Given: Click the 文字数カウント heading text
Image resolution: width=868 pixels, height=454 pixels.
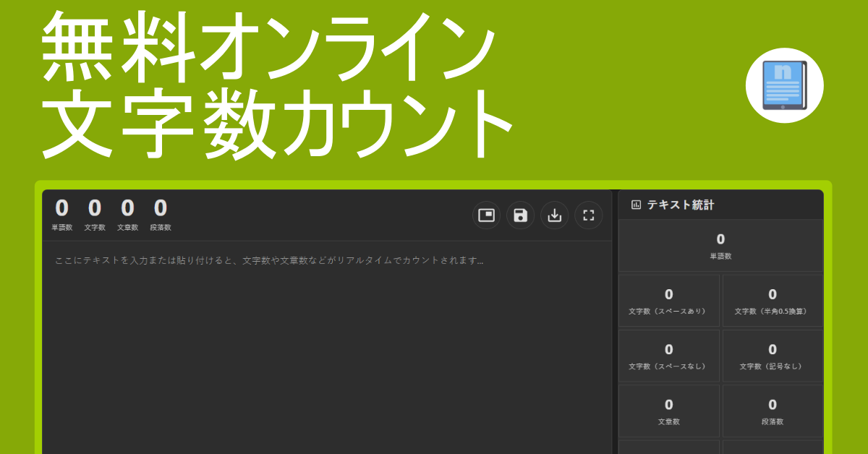Looking at the screenshot, I should (277, 123).
